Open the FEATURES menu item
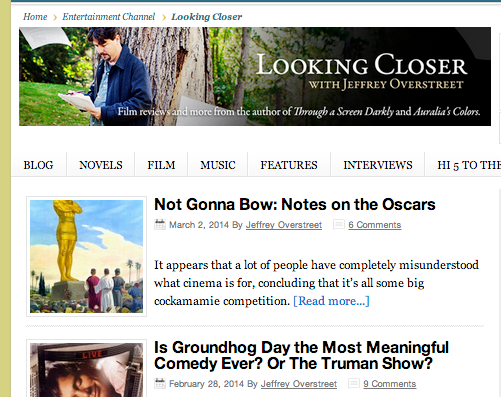This screenshot has height=397, width=501. [x=289, y=165]
